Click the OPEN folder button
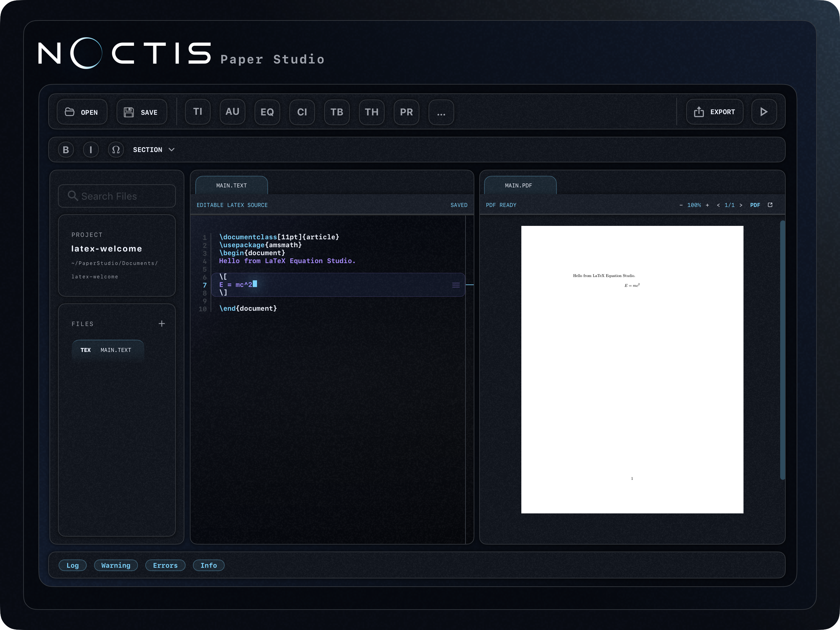The height and width of the screenshot is (630, 840). point(81,112)
